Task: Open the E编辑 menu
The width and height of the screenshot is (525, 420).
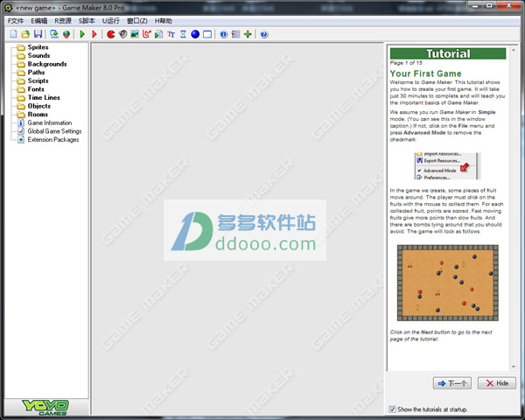Action: 38,21
